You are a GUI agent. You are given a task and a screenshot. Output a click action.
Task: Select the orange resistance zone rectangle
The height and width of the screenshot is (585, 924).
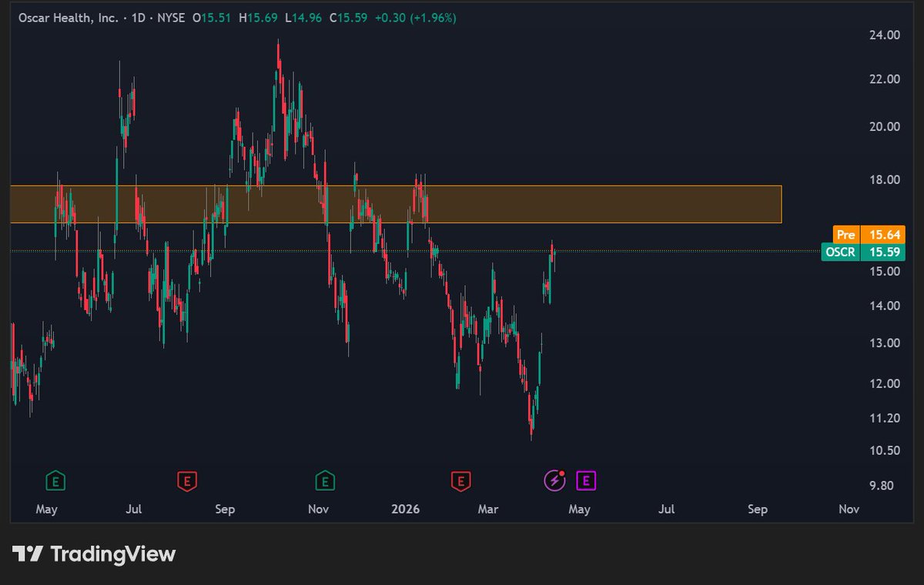point(396,204)
